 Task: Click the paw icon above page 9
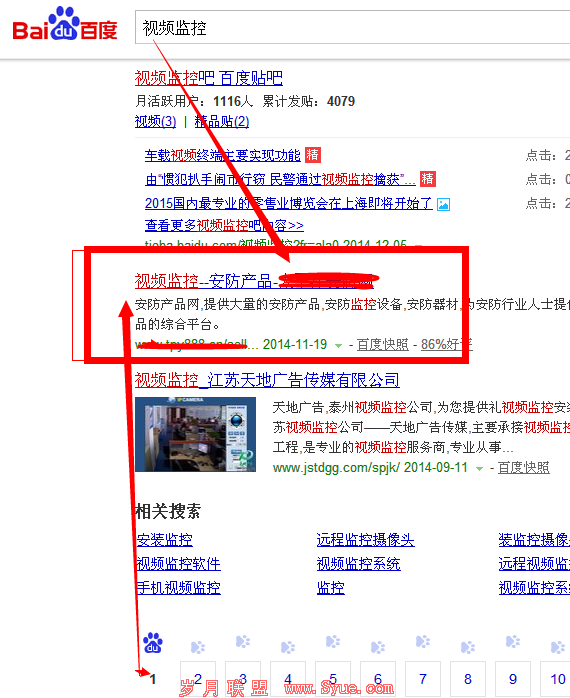pos(513,641)
